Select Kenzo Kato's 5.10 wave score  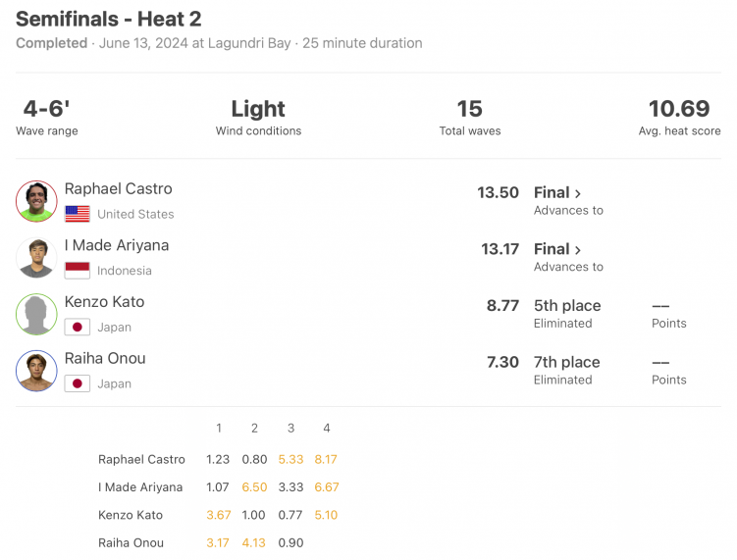click(326, 515)
